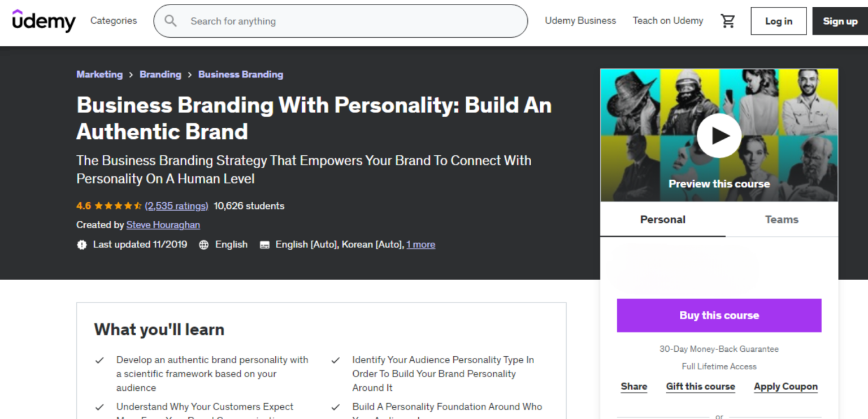Open the shopping cart icon

pos(728,21)
